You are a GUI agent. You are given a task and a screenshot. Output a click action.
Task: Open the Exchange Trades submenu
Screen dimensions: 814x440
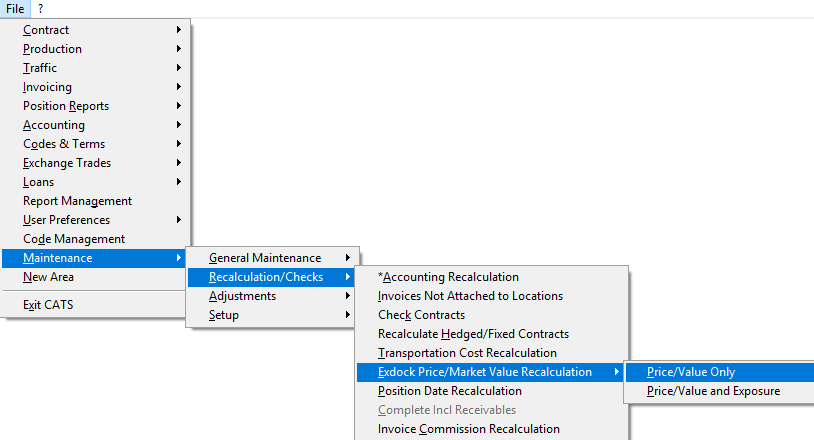pos(96,163)
